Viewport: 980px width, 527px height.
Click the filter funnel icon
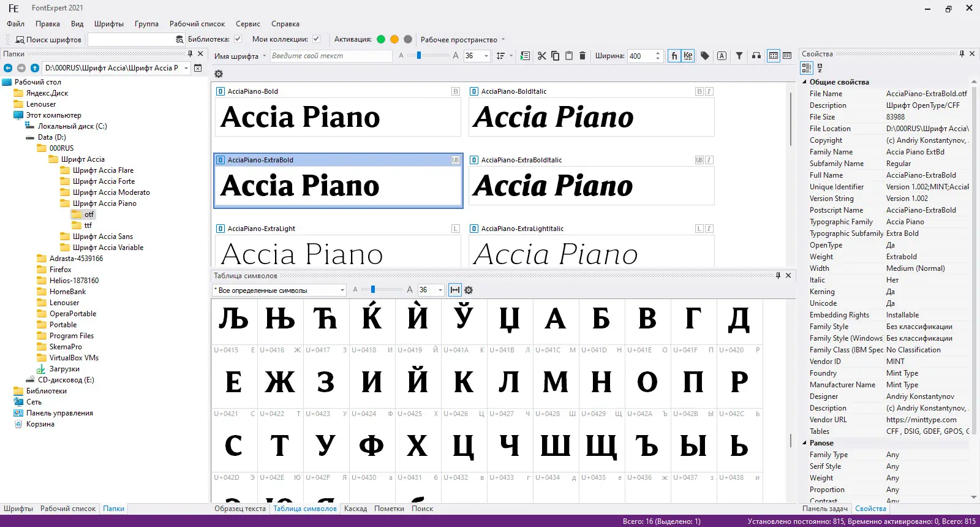click(739, 56)
